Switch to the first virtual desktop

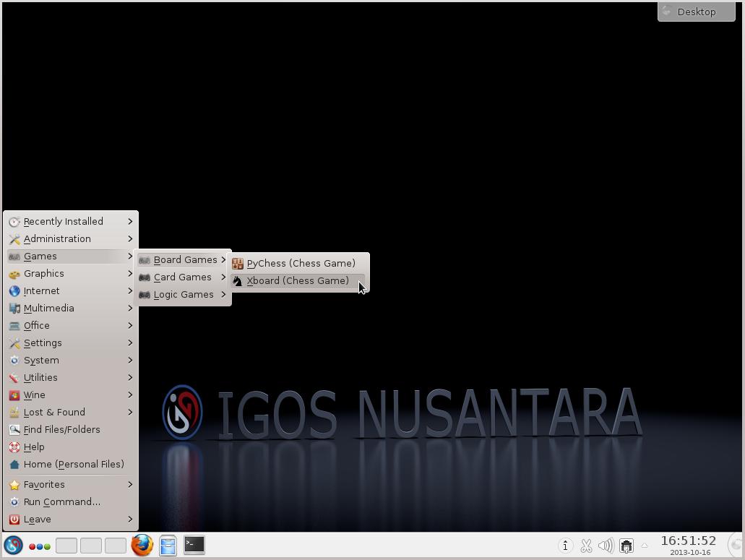coord(66,546)
